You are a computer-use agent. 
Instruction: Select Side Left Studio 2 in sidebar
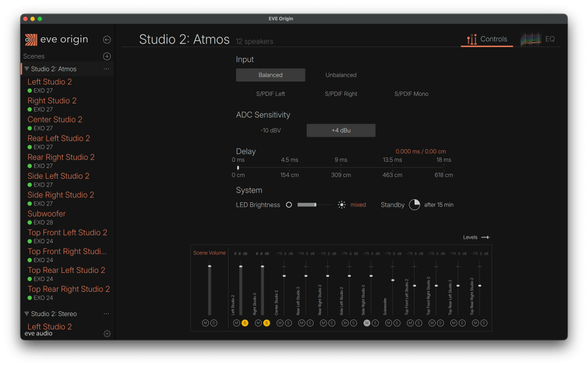pos(58,176)
